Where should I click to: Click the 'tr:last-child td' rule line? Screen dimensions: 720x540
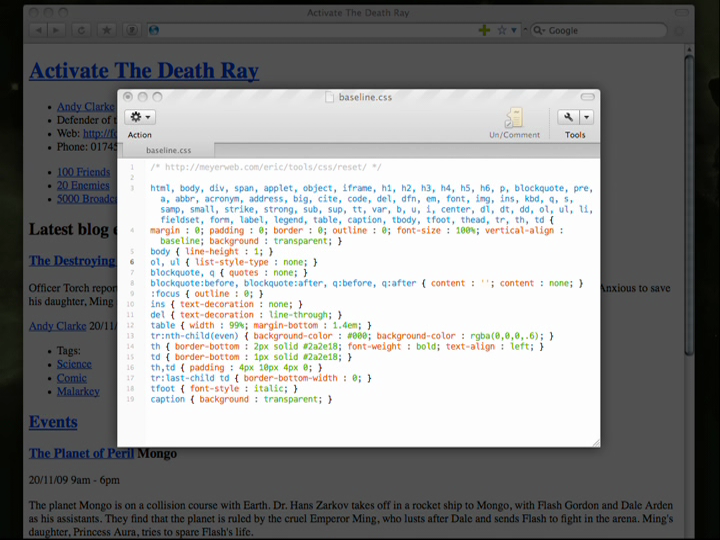pos(261,378)
